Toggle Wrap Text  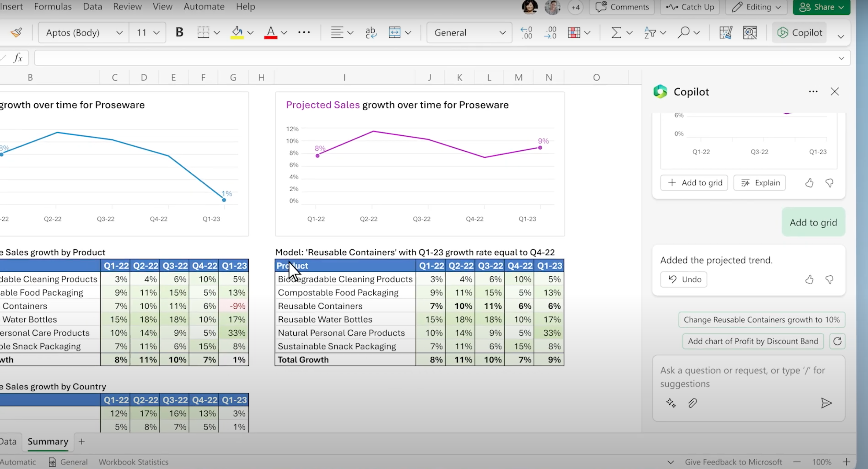click(x=371, y=33)
